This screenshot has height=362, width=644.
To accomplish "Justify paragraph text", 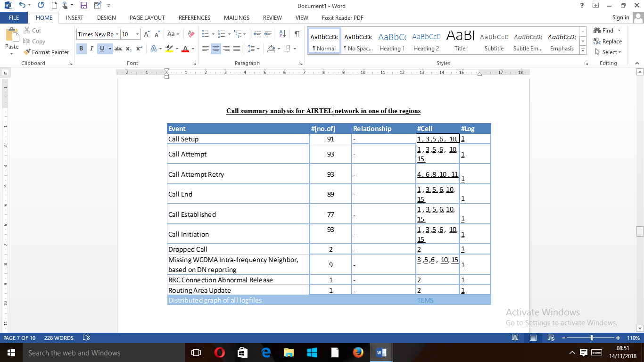I will coord(237,49).
